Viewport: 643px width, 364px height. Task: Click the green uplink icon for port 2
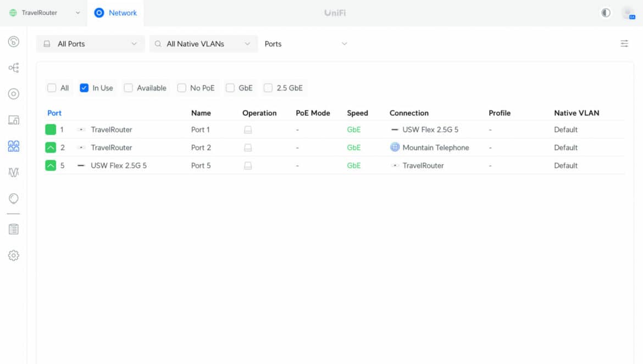[x=51, y=147]
